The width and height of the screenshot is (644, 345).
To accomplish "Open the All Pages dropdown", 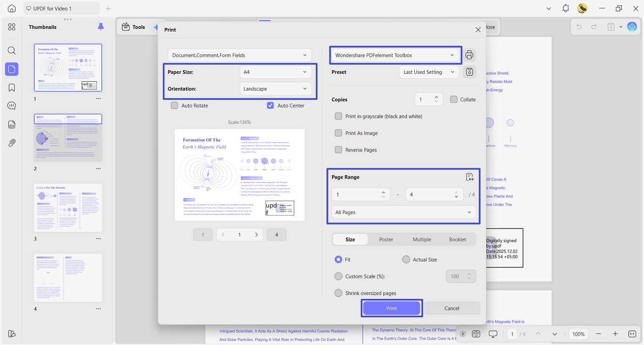I will (x=404, y=212).
